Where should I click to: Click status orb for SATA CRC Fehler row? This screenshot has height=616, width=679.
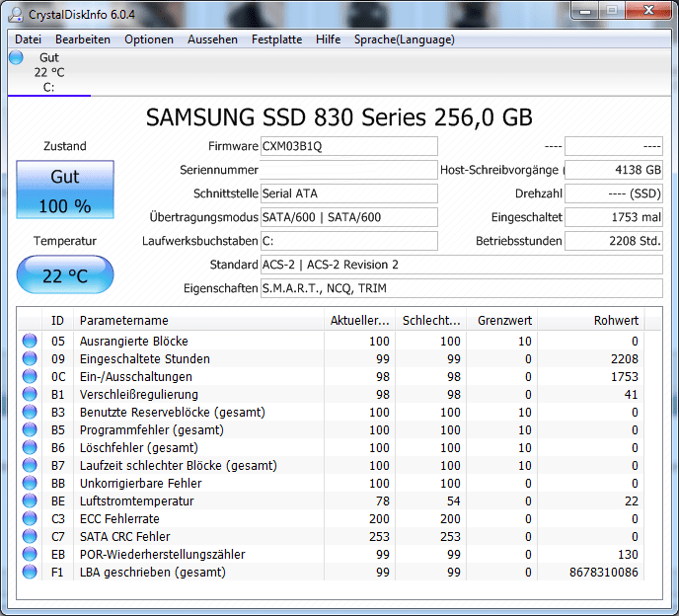coord(30,536)
